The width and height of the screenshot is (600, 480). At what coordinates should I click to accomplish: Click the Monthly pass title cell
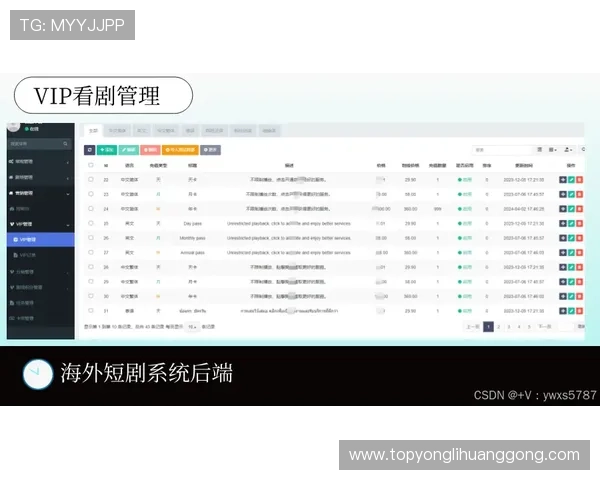pyautogui.click(x=192, y=238)
